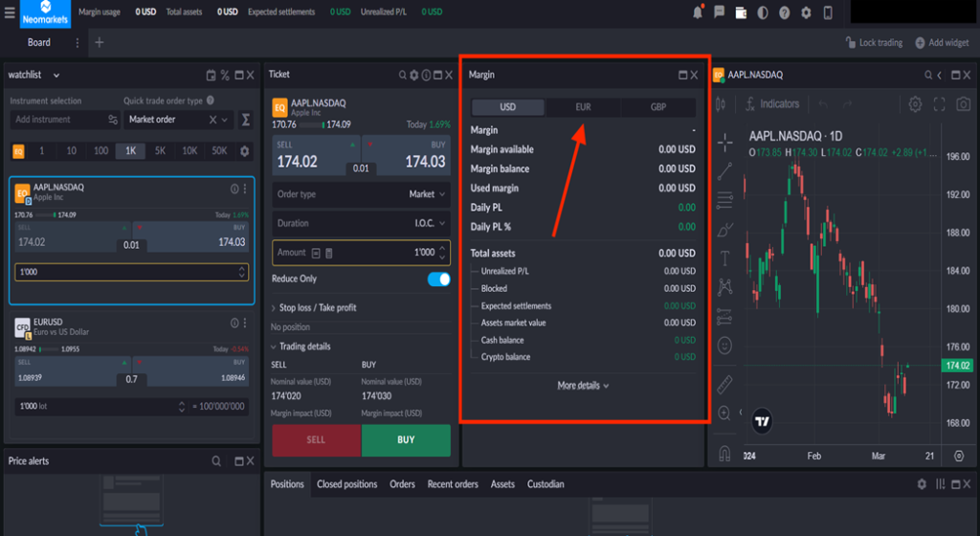Click the Add instrument search field
The width and height of the screenshot is (980, 536).
[57, 120]
